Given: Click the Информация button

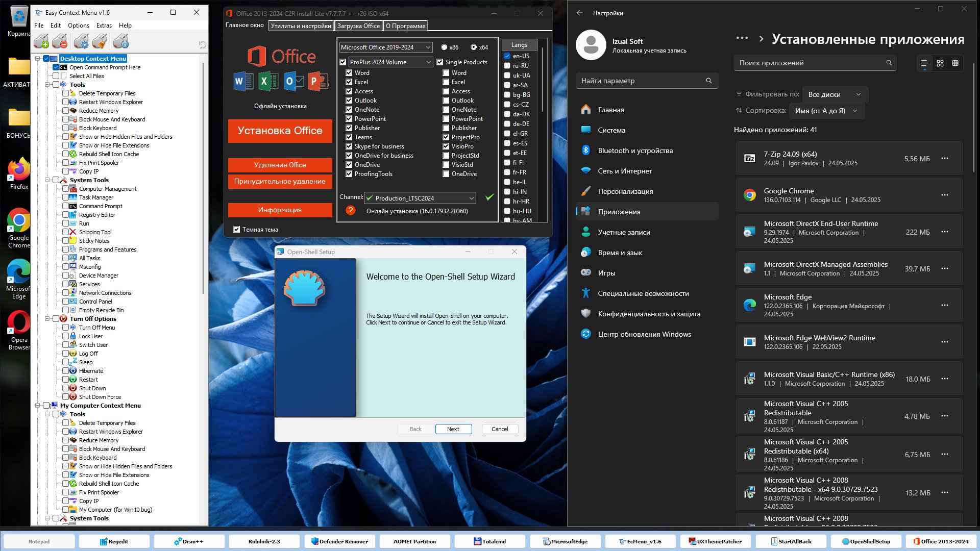Looking at the screenshot, I should [x=280, y=210].
